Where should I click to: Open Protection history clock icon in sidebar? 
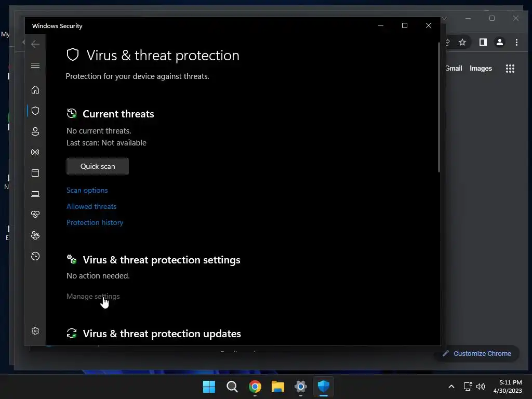click(35, 256)
